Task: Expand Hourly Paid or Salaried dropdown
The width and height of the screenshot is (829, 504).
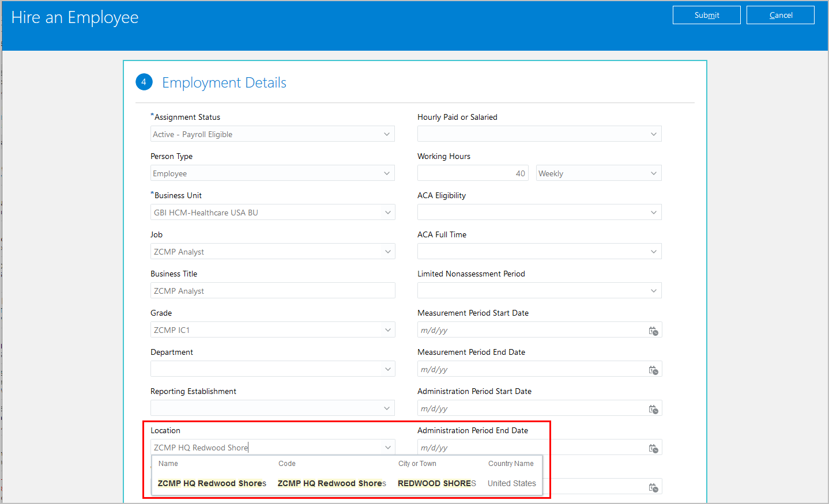Action: pos(653,134)
